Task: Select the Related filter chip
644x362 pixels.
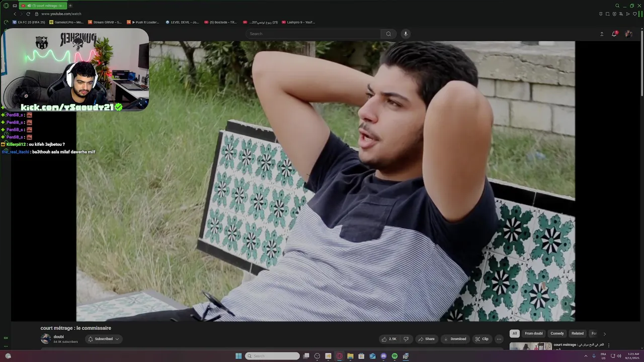Action: tap(578, 333)
